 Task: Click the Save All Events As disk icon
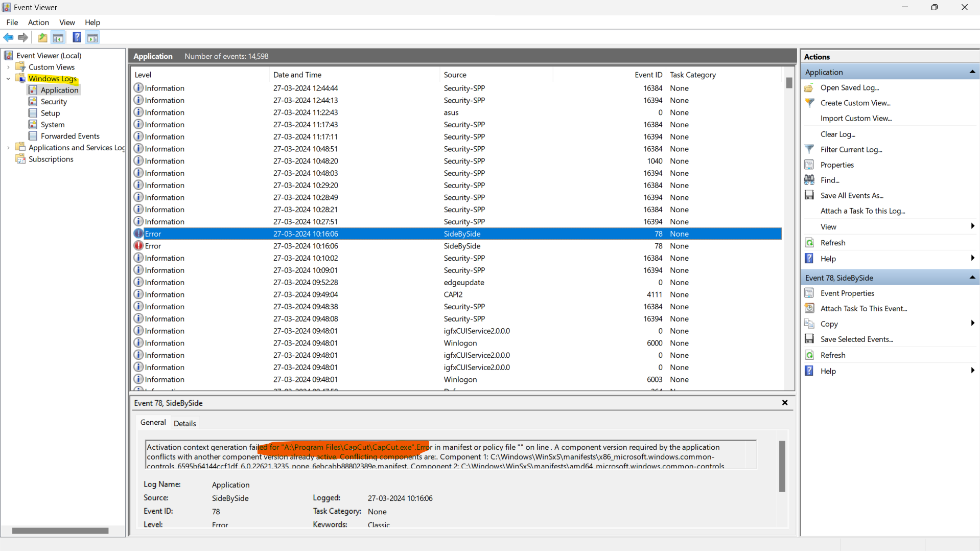pyautogui.click(x=809, y=195)
